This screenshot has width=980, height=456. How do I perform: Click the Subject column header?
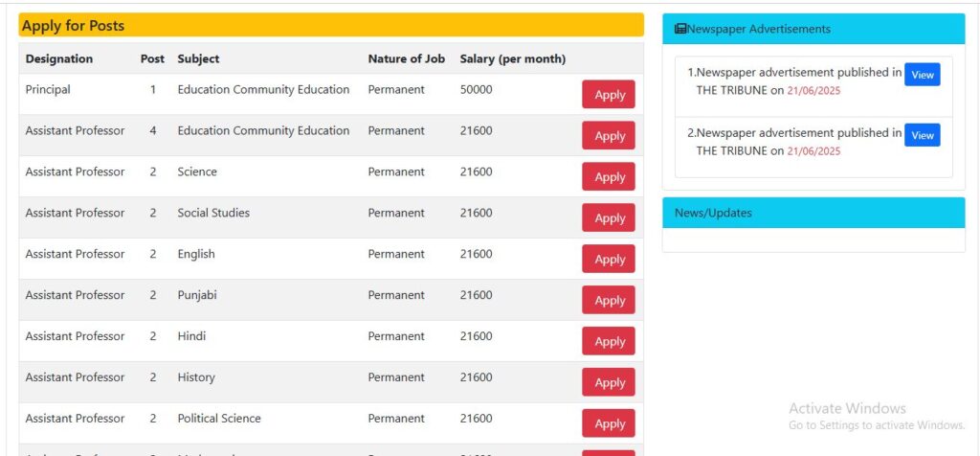(198, 58)
